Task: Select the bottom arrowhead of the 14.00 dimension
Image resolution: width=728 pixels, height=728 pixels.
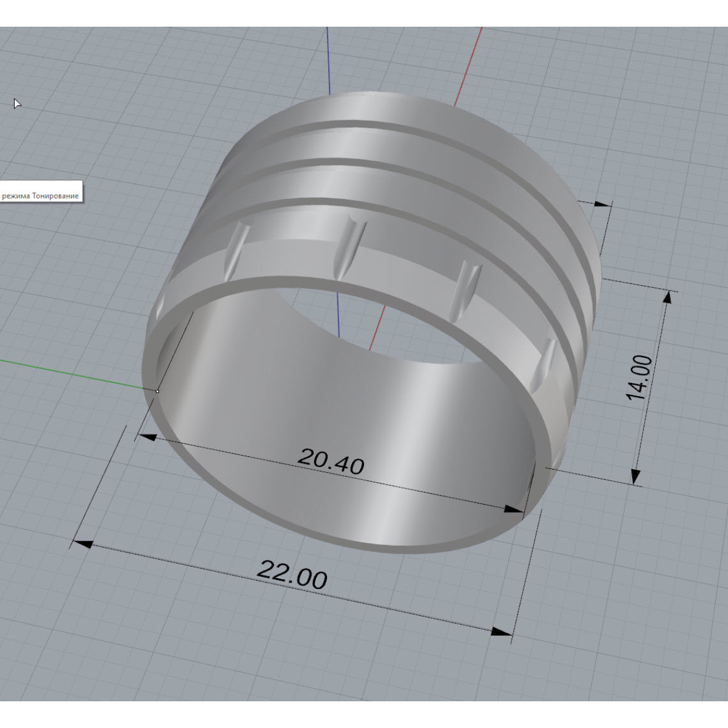Action: pos(635,476)
